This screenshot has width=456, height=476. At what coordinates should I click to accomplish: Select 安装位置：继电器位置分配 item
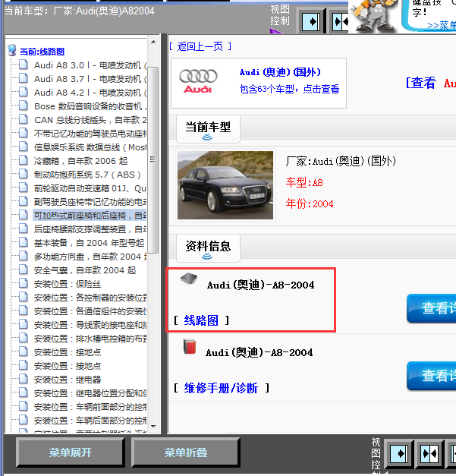pos(90,393)
